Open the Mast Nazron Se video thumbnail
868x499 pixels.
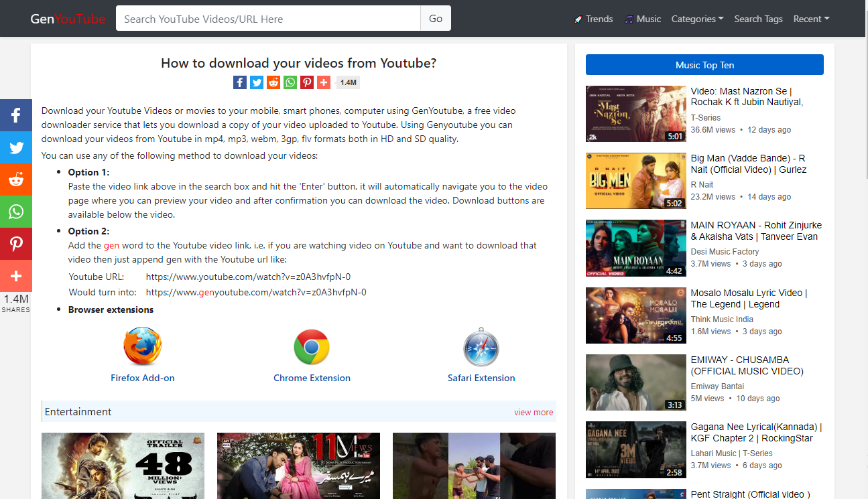coord(635,114)
